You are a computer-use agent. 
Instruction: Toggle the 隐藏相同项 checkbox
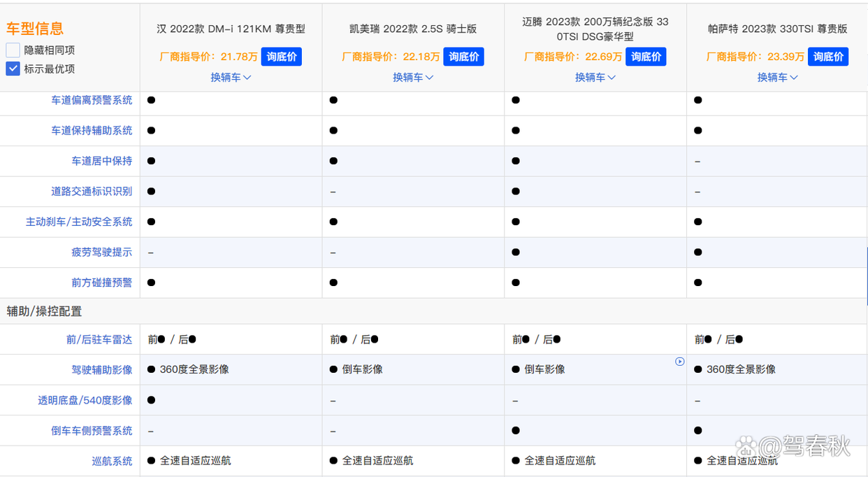coord(13,50)
